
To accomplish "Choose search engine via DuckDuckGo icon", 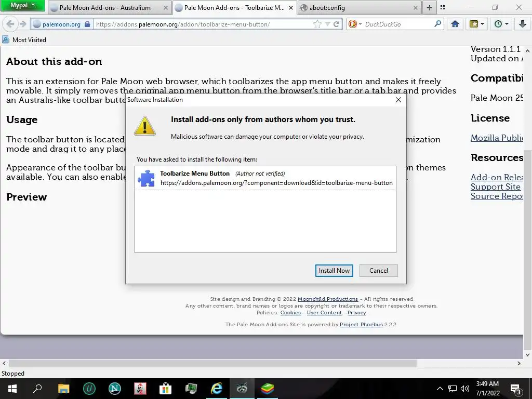I will pos(354,24).
